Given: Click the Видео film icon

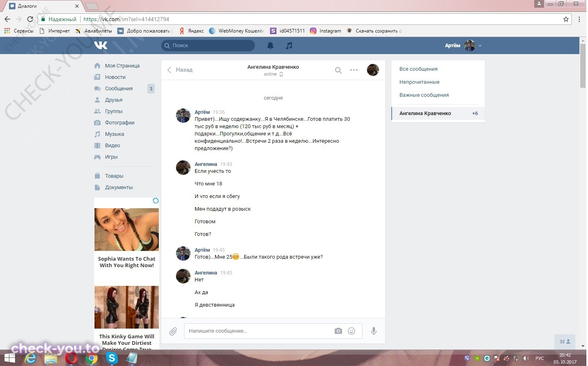Looking at the screenshot, I should pos(97,145).
